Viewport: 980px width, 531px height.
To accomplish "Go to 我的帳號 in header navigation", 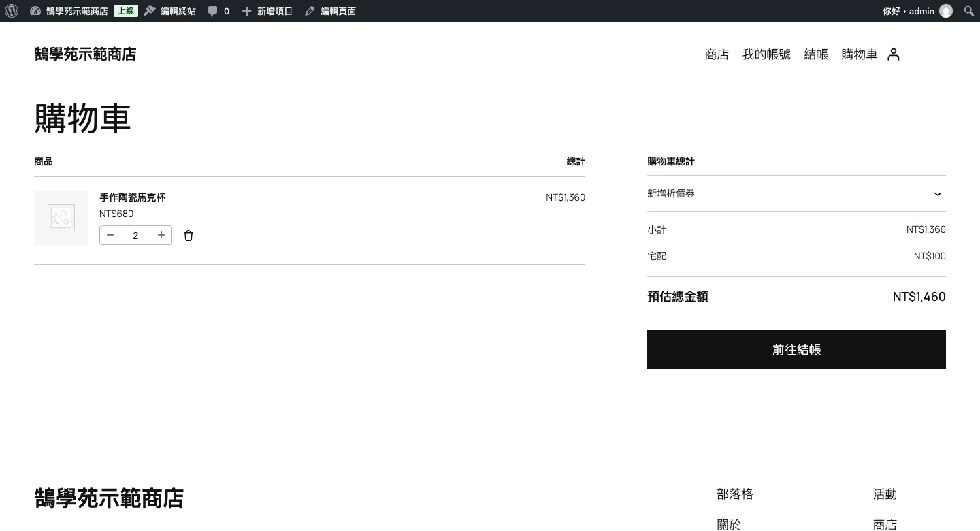I will point(766,54).
